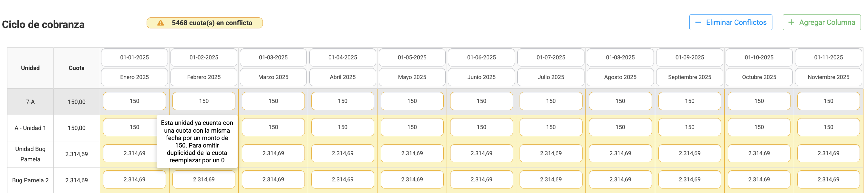Click the minus icon in Eliminar Conflictos
The image size is (868, 193).
pyautogui.click(x=698, y=23)
